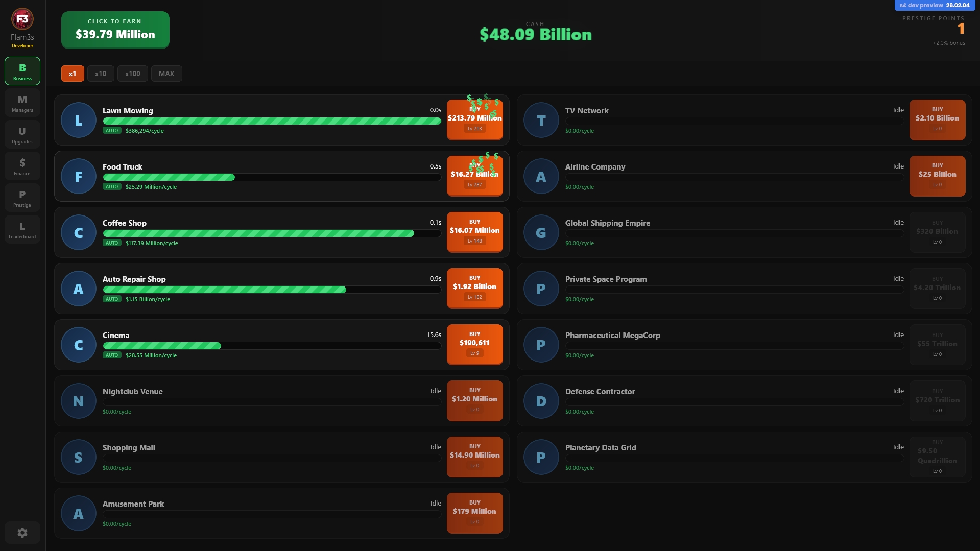980x551 pixels.
Task: Buy Nightclub Venue for $1.20 Million
Action: (474, 400)
